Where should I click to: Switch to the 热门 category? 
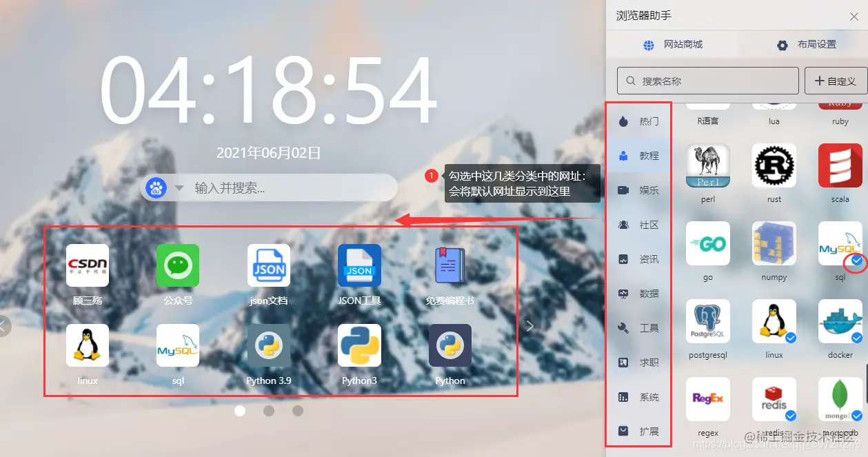[x=638, y=121]
